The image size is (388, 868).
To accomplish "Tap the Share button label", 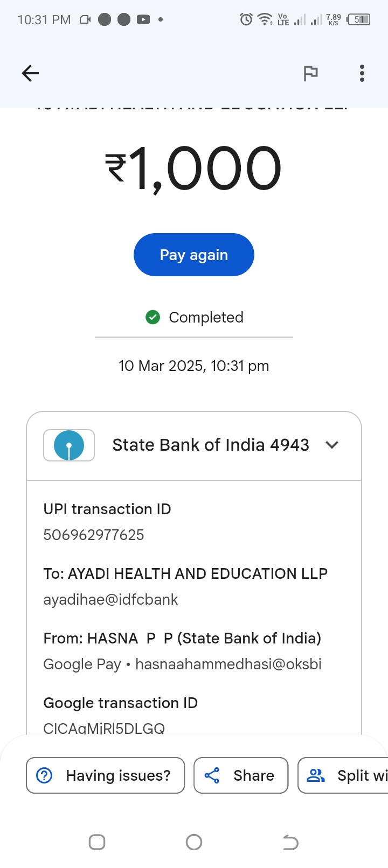I will 253,775.
